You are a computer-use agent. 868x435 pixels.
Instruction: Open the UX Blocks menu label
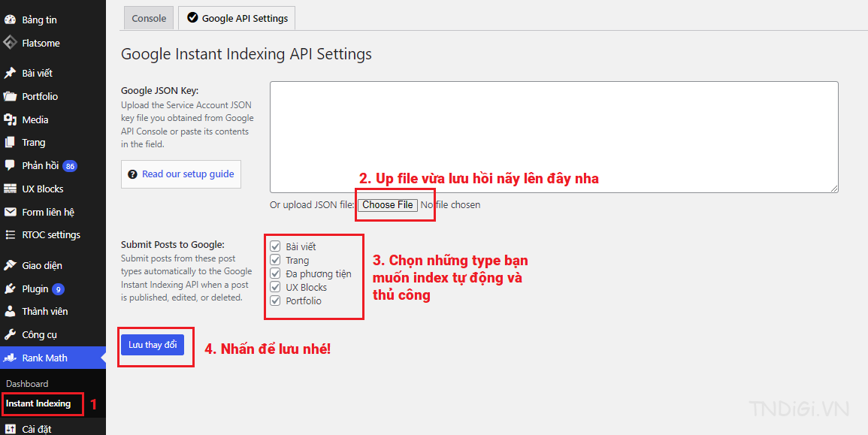(43, 189)
